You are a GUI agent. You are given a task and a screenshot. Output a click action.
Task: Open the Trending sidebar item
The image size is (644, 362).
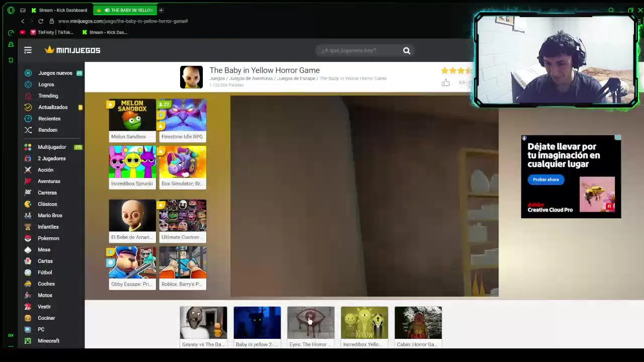point(48,96)
